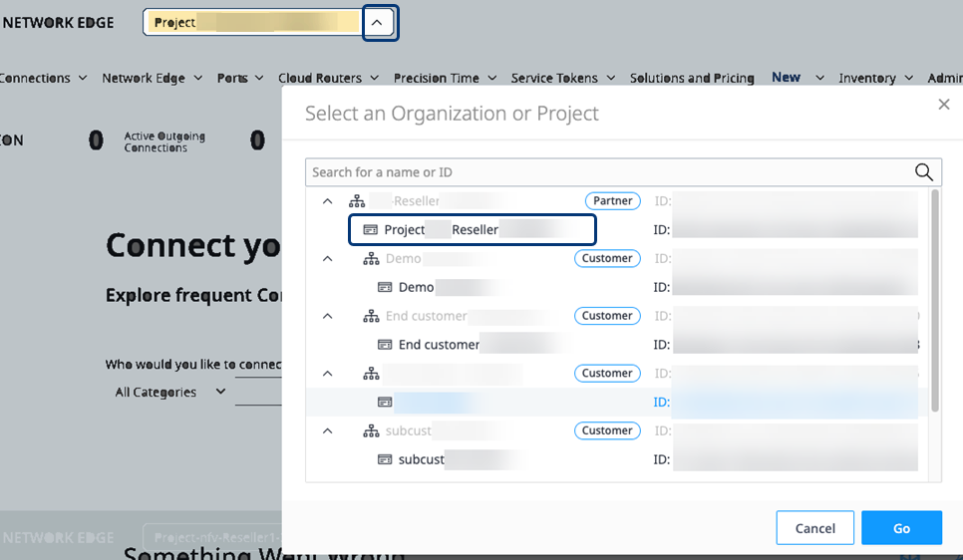Collapse the unnamed organization above subcust
The image size is (963, 560).
click(x=327, y=374)
